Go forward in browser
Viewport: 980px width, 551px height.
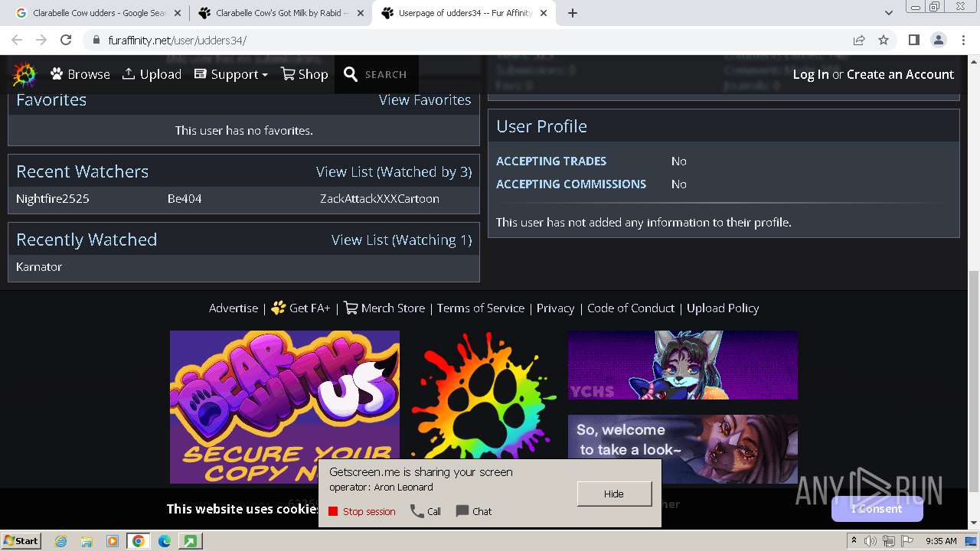point(41,40)
